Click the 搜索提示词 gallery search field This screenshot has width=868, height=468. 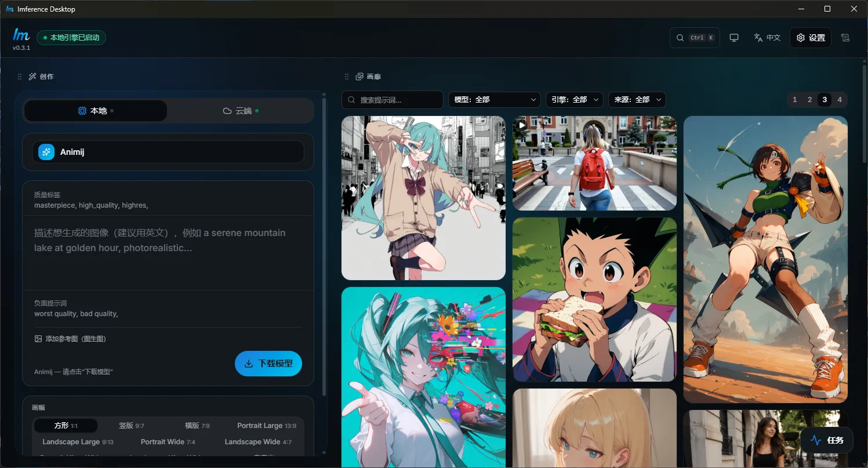[x=393, y=100]
